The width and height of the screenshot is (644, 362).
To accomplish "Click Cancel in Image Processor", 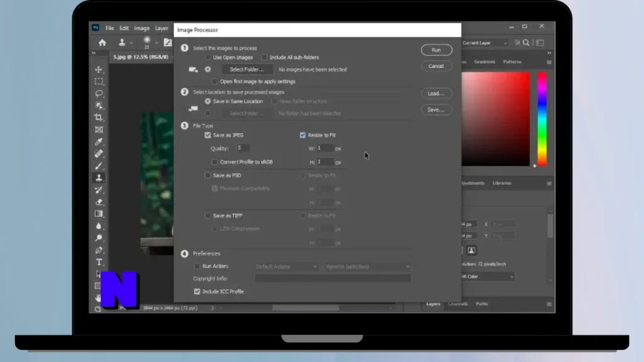I will pyautogui.click(x=436, y=66).
